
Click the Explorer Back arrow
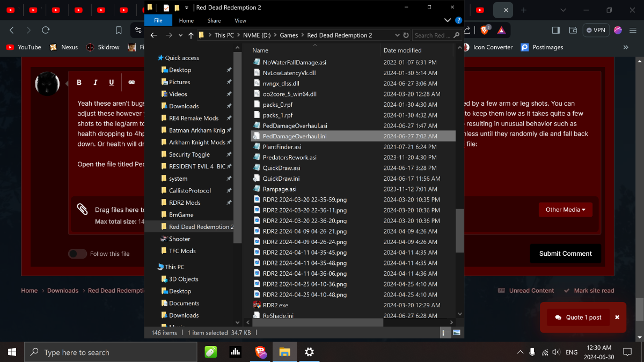(x=153, y=35)
